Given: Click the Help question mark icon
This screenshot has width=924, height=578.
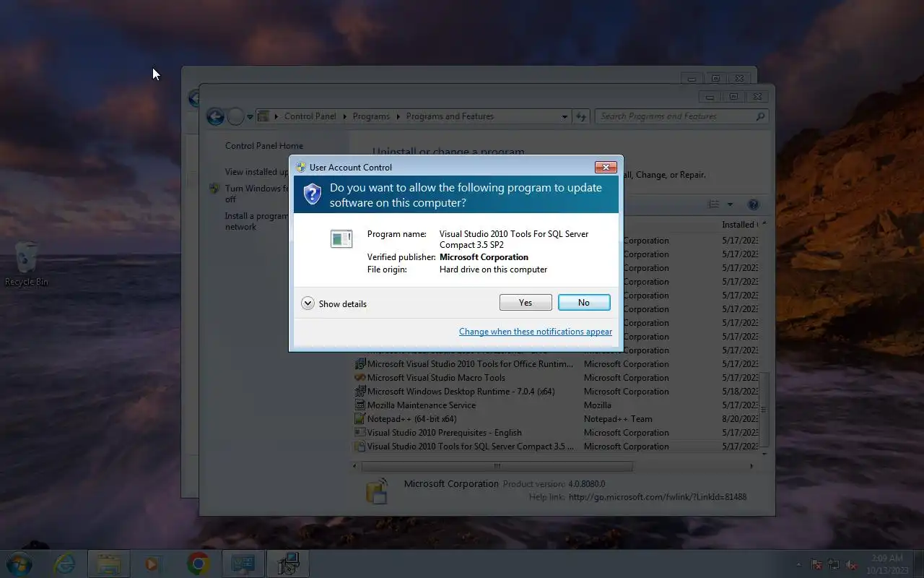Looking at the screenshot, I should tap(754, 205).
